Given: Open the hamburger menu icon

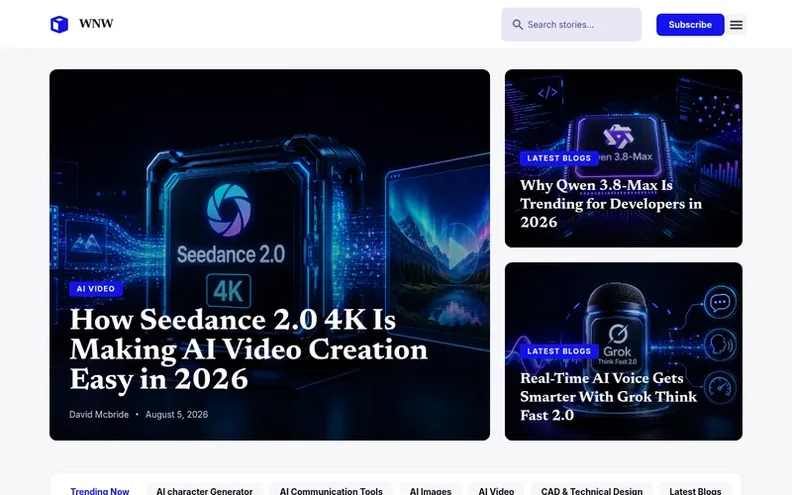Looking at the screenshot, I should click(x=736, y=25).
